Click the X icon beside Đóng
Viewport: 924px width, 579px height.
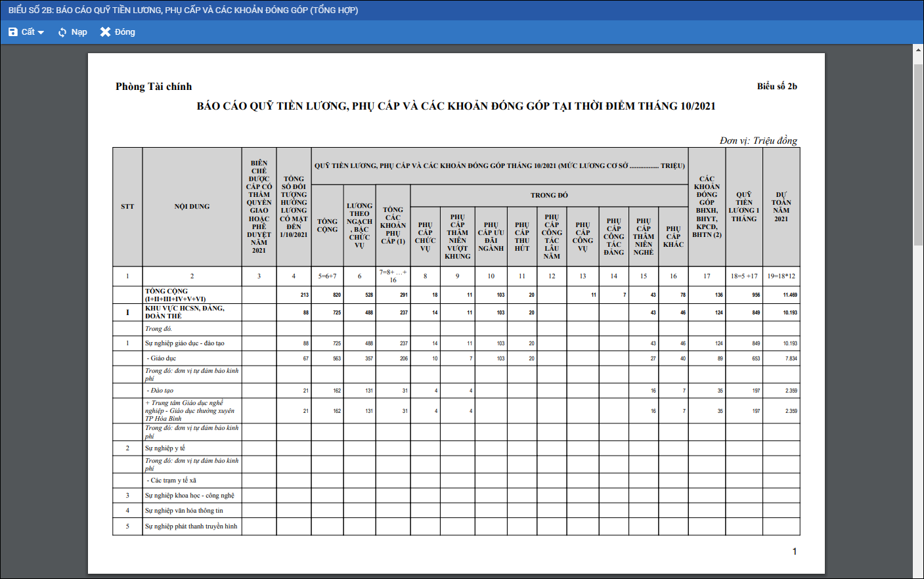(x=105, y=32)
